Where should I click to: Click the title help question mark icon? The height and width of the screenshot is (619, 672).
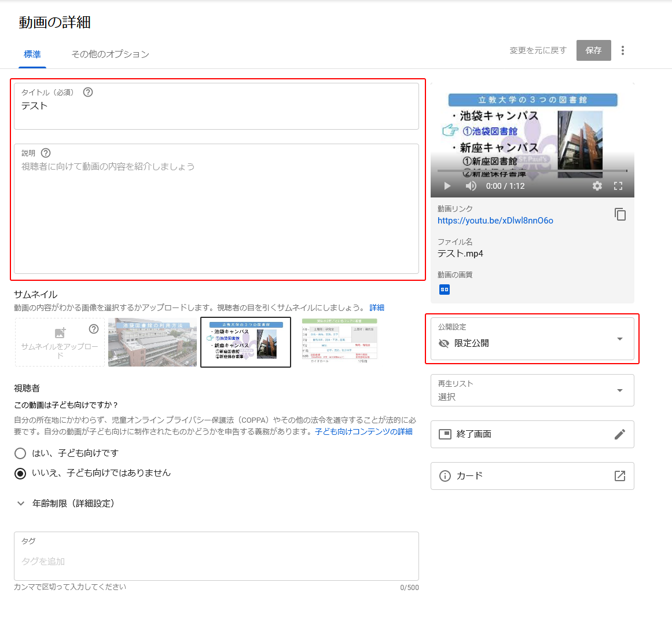88,92
